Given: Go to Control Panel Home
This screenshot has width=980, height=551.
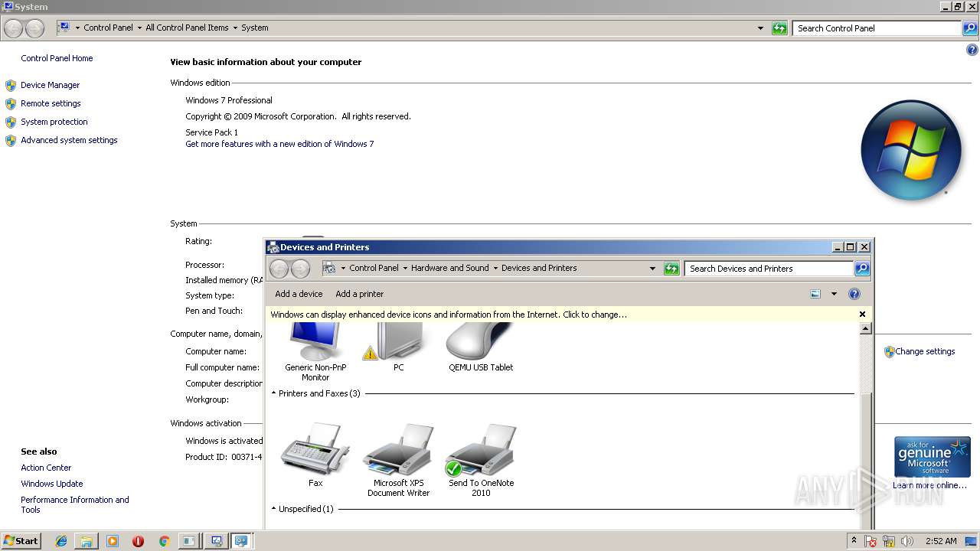Looking at the screenshot, I should coord(57,58).
